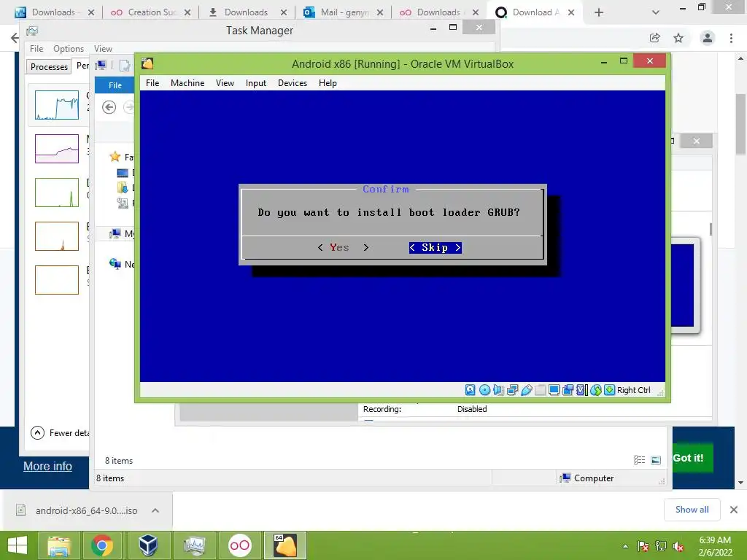Viewport: 747px width, 560px height.
Task: Click Show all downloads button
Action: pyautogui.click(x=692, y=510)
